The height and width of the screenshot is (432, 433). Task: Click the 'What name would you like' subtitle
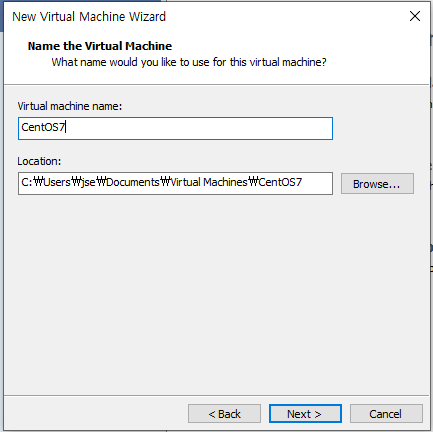click(189, 62)
